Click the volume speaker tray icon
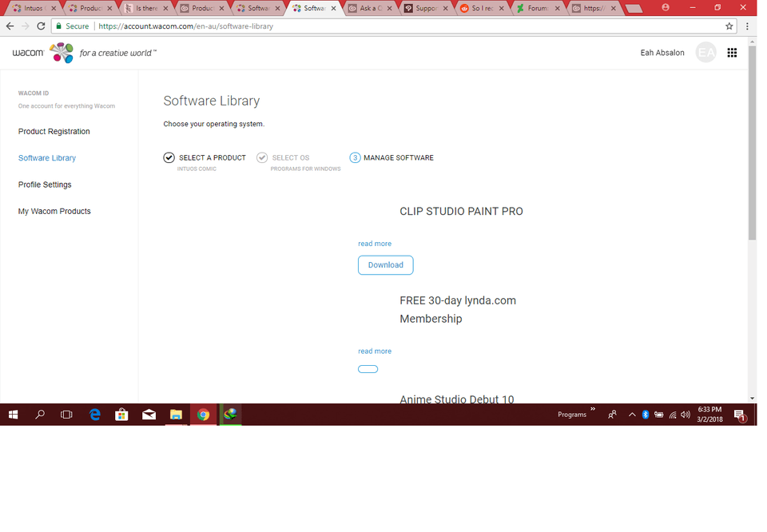The image size is (767, 532). pyautogui.click(x=686, y=415)
